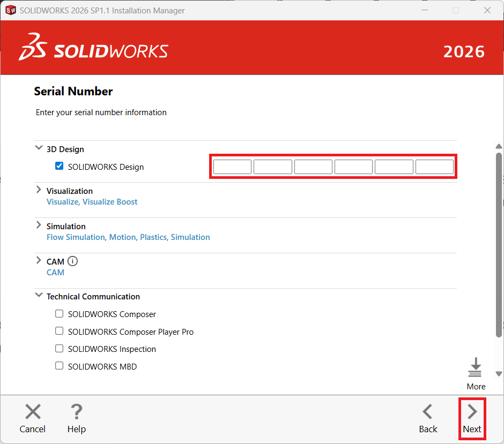504x444 pixels.
Task: Enable the SOLIDWORKS Composer checkbox
Action: point(60,314)
